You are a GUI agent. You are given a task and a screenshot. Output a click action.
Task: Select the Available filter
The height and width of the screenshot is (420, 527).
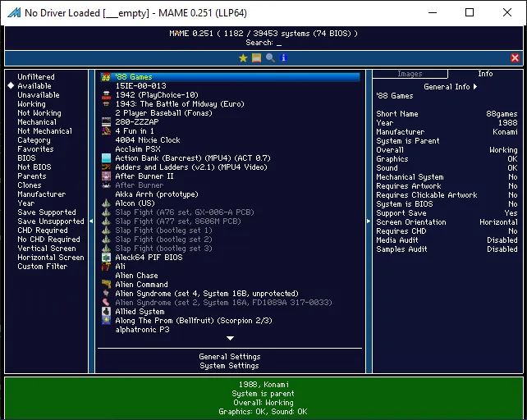tap(34, 86)
